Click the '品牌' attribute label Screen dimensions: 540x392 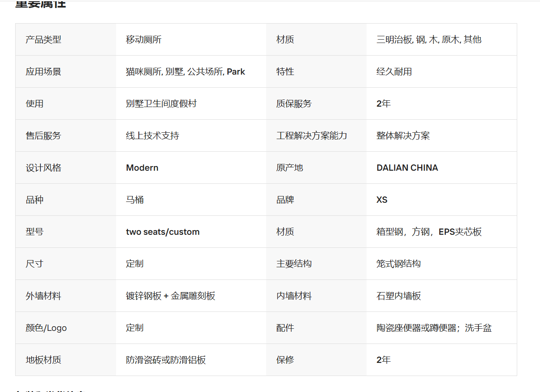(x=285, y=200)
